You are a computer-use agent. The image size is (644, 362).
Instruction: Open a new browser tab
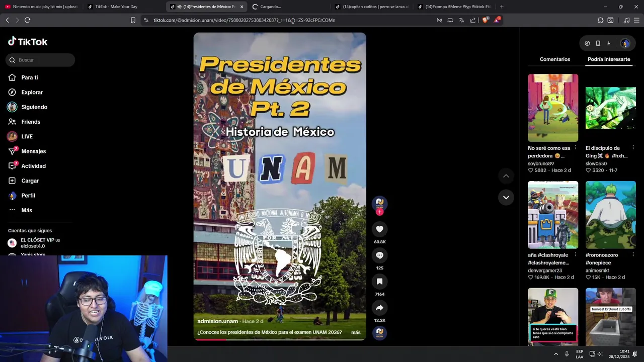[502, 7]
